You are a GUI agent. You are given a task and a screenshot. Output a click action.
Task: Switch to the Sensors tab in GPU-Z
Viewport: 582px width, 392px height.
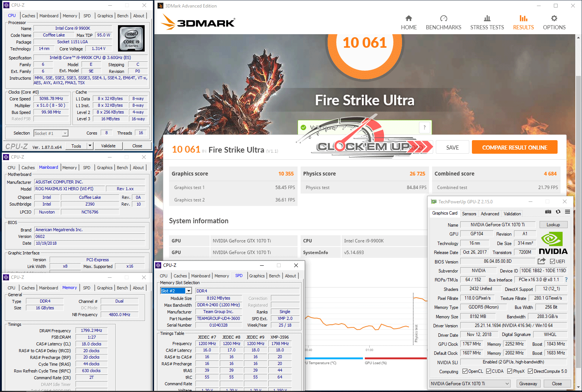[469, 213]
